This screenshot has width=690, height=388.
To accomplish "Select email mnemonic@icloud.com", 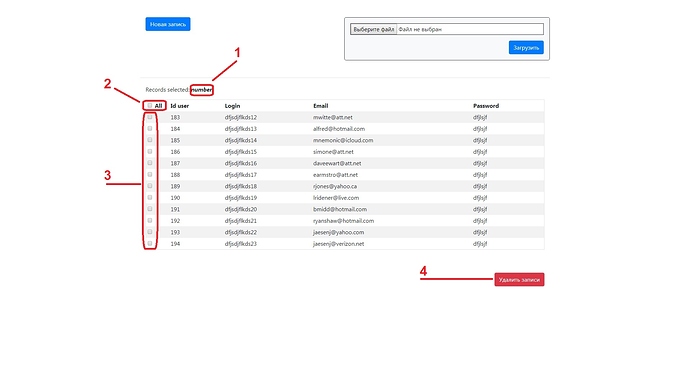I will click(343, 140).
